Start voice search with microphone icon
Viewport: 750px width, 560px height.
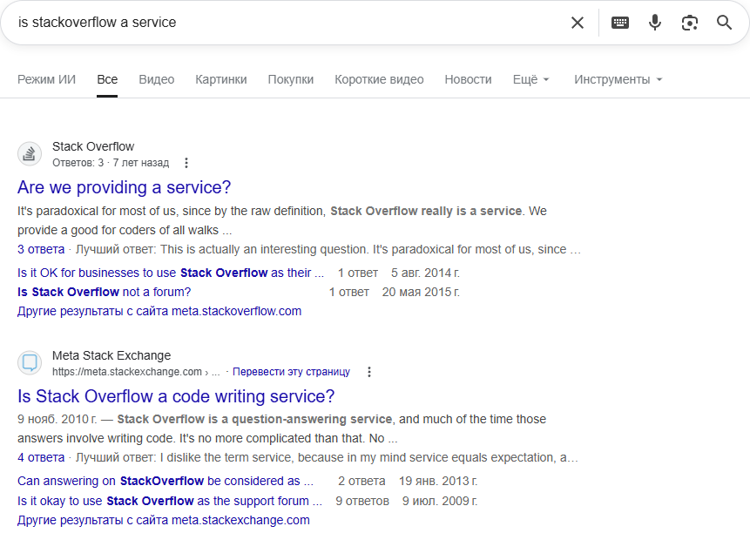655,23
